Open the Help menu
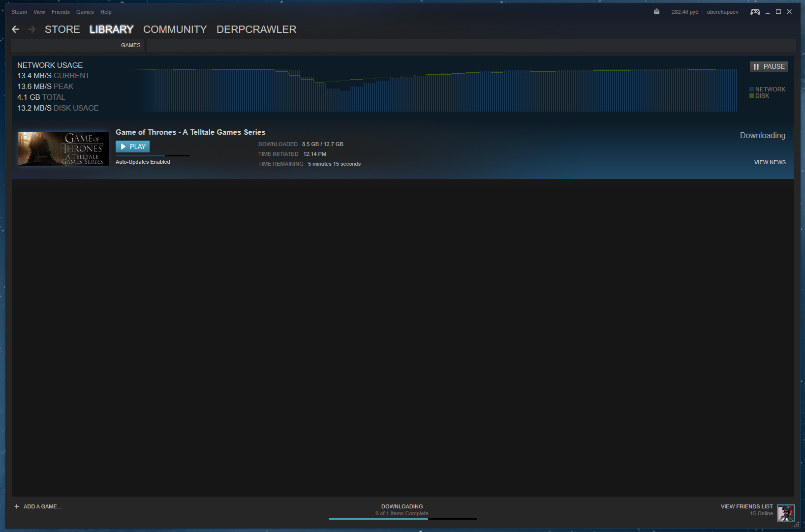 [106, 12]
